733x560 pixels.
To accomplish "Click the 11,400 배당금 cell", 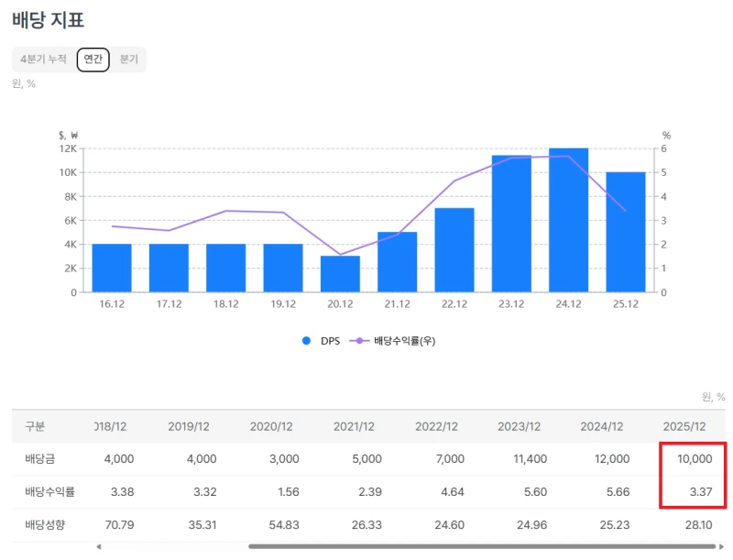I will (x=531, y=459).
